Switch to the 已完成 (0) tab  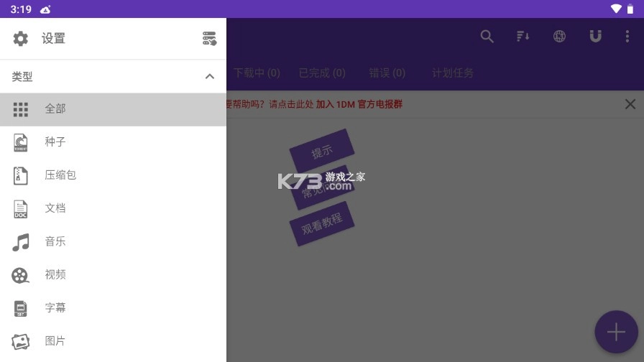(322, 73)
